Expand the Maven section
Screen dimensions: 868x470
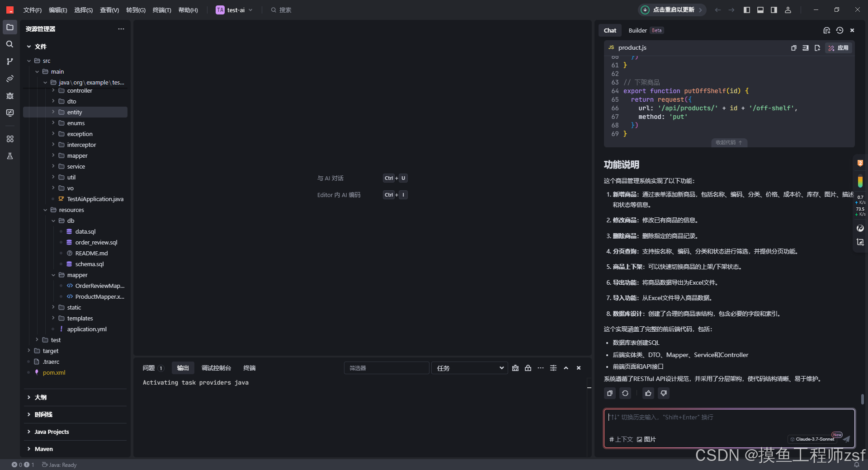[43, 449]
